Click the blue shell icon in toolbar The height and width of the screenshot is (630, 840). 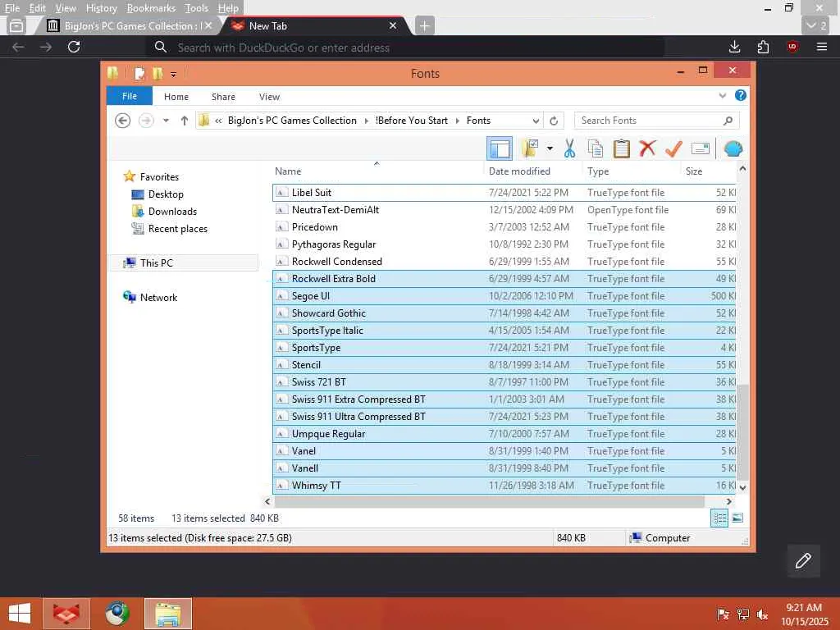(733, 148)
